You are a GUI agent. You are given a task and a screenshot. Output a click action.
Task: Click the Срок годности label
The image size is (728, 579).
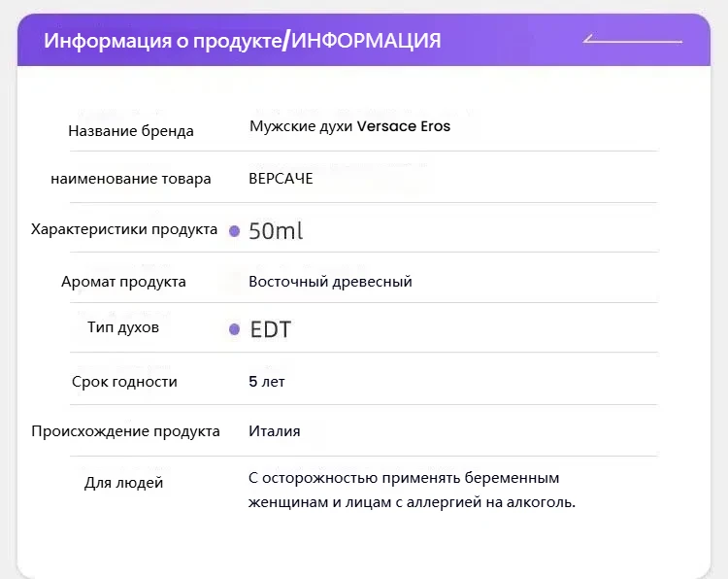[124, 382]
